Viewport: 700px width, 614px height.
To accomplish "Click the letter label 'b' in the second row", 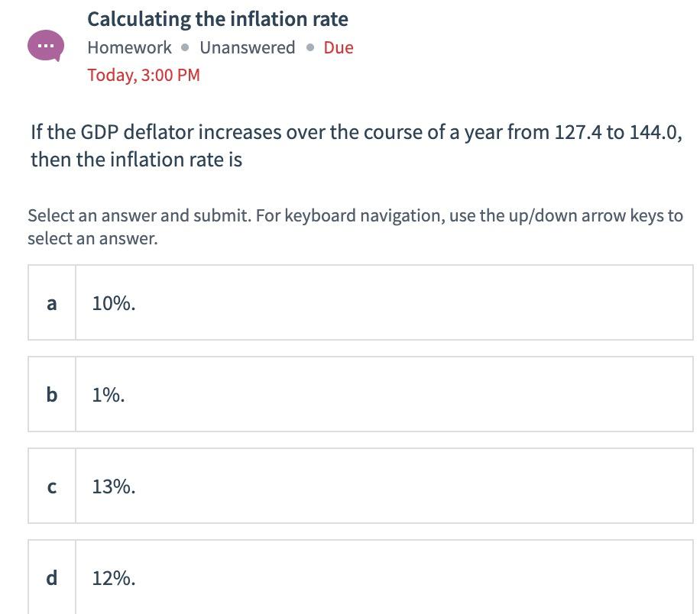I will pyautogui.click(x=51, y=394).
